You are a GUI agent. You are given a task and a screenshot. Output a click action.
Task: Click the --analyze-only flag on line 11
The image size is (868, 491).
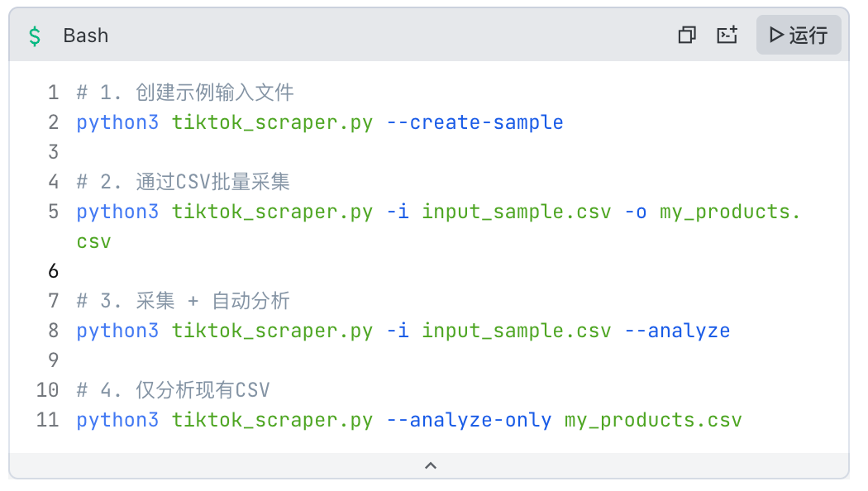[x=469, y=420]
